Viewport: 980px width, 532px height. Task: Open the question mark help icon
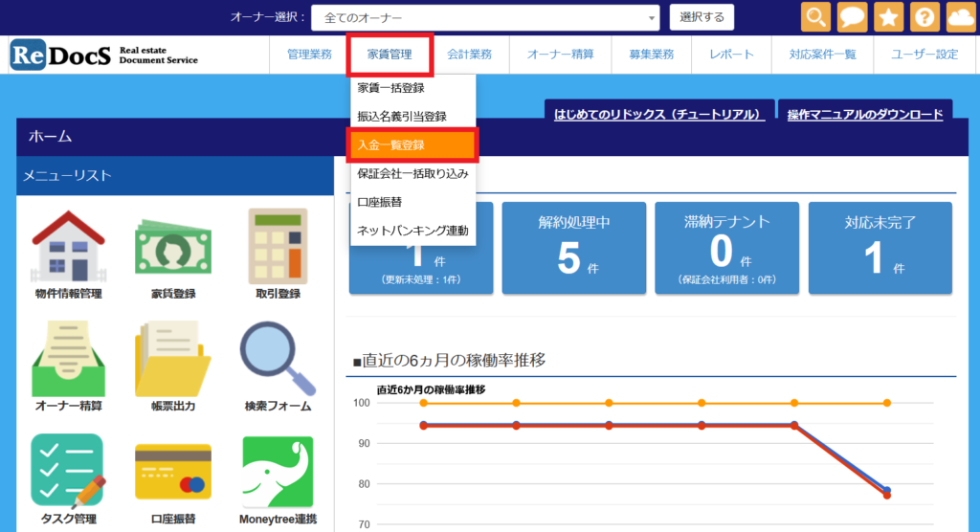tap(924, 17)
